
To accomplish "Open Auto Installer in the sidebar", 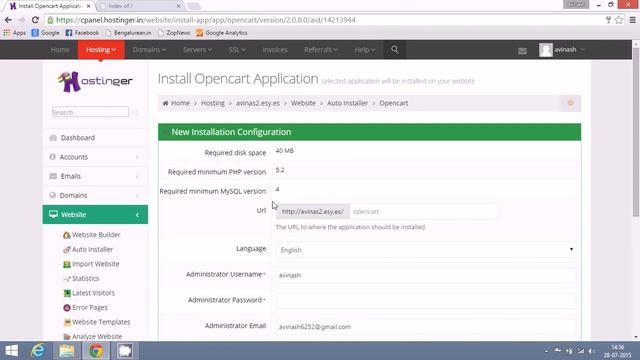I will [x=88, y=249].
